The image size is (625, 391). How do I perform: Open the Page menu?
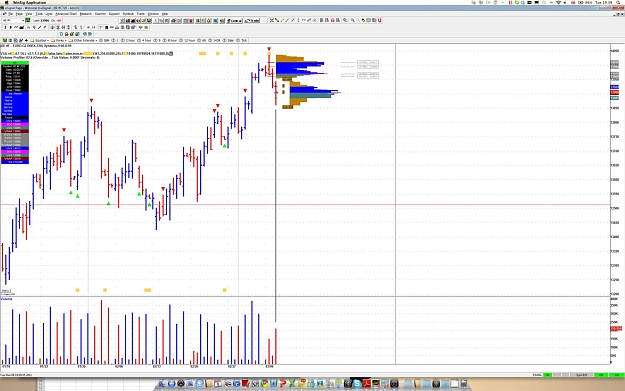coord(19,14)
